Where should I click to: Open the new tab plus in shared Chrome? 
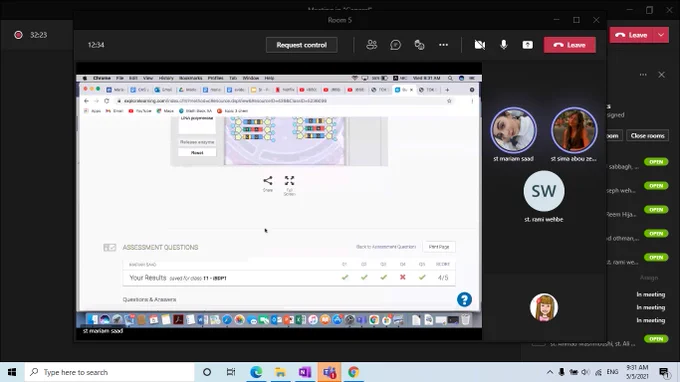tap(447, 90)
